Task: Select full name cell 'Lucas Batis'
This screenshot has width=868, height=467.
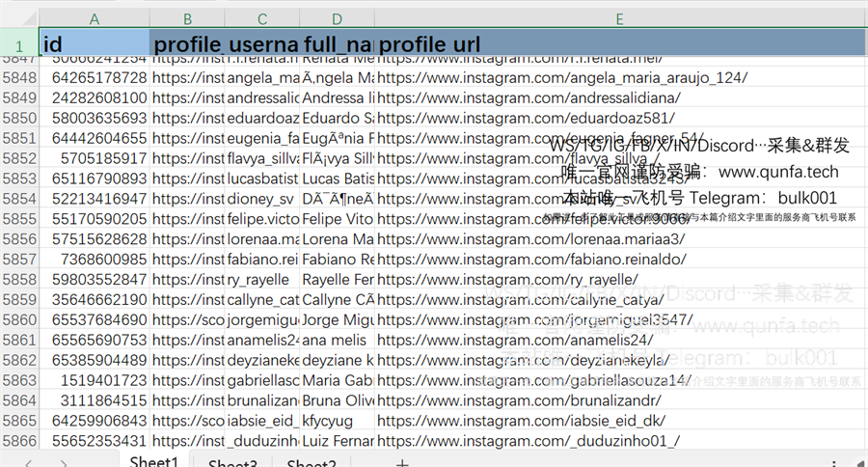Action: tap(338, 179)
